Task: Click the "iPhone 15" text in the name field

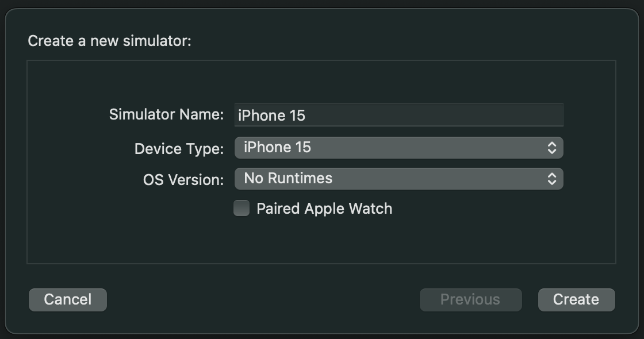Action: [271, 115]
